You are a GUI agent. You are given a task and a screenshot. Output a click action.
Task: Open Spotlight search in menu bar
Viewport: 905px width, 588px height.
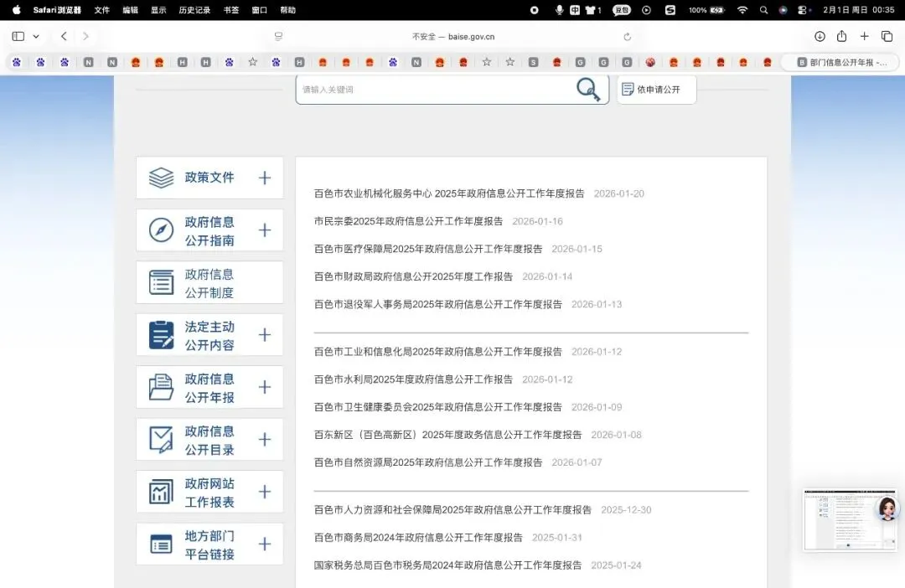(763, 10)
